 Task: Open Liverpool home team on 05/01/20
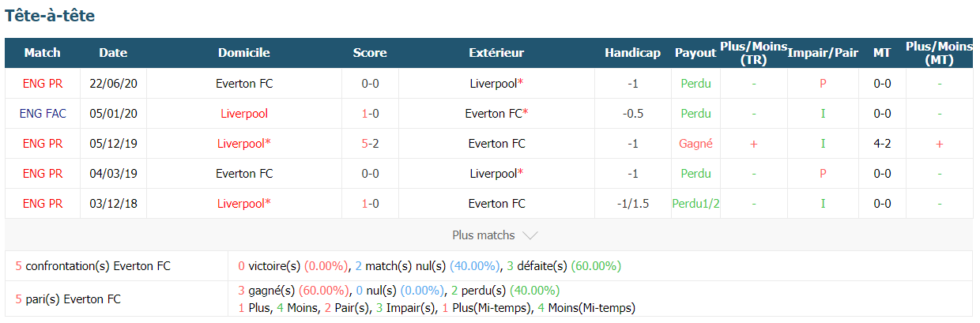tap(244, 113)
